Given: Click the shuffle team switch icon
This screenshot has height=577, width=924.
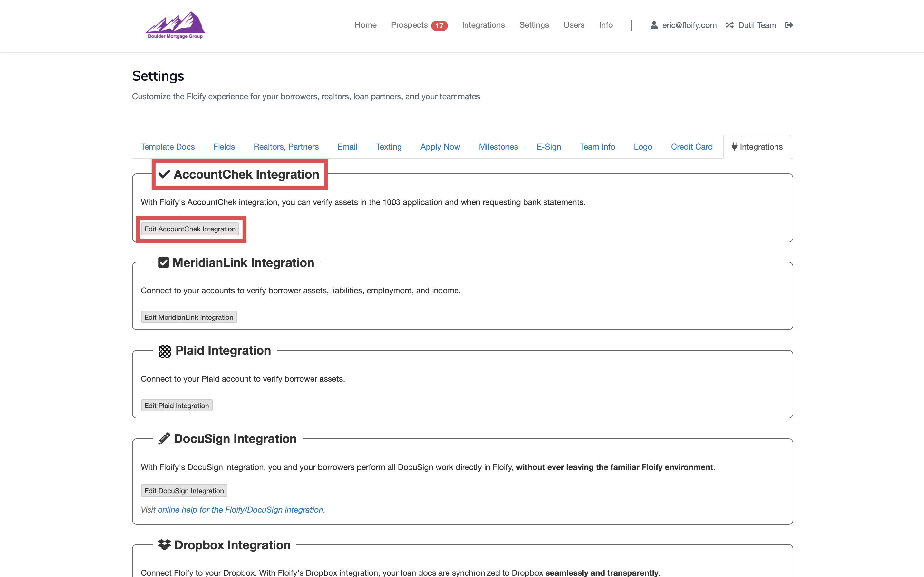Looking at the screenshot, I should [x=729, y=25].
